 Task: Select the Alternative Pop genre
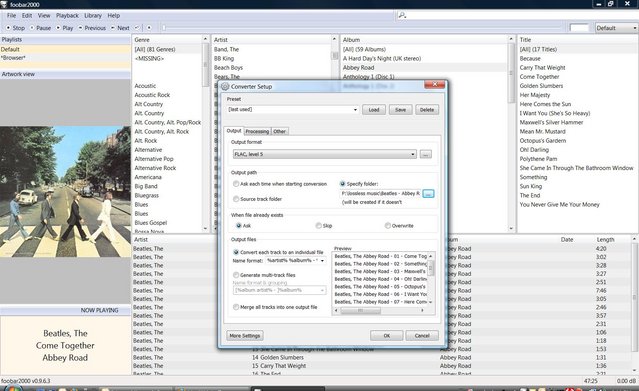point(154,159)
